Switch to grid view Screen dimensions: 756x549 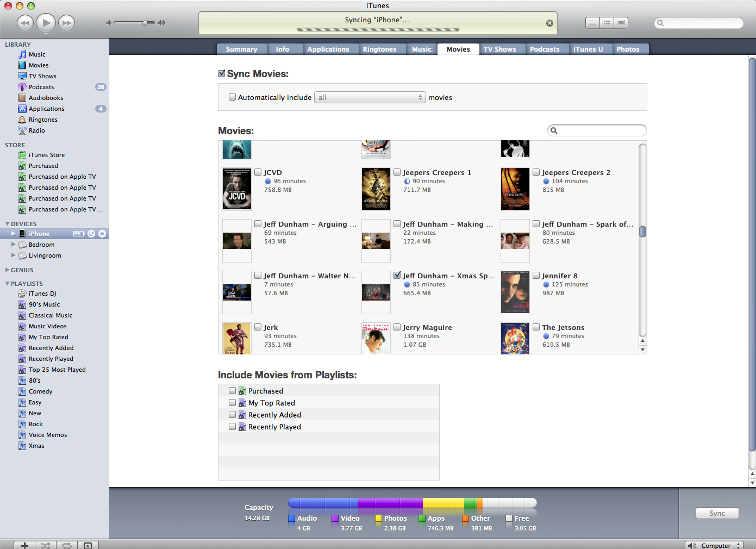point(607,22)
